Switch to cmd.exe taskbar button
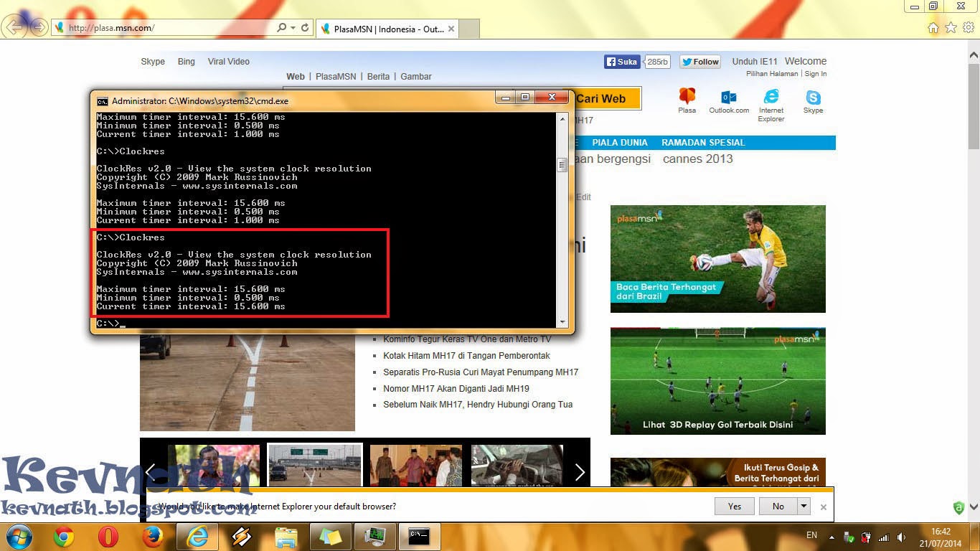Viewport: 980px width, 551px height. 419,537
